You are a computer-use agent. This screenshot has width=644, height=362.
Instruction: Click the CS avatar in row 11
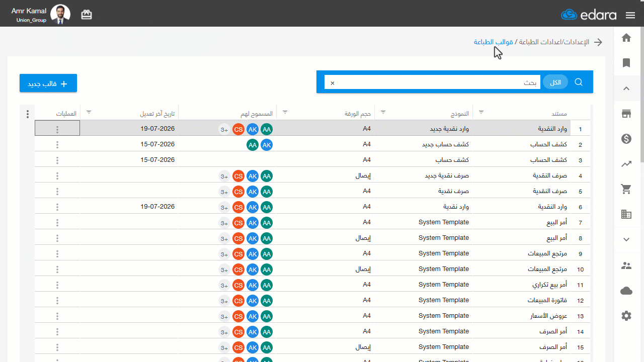pos(238,285)
